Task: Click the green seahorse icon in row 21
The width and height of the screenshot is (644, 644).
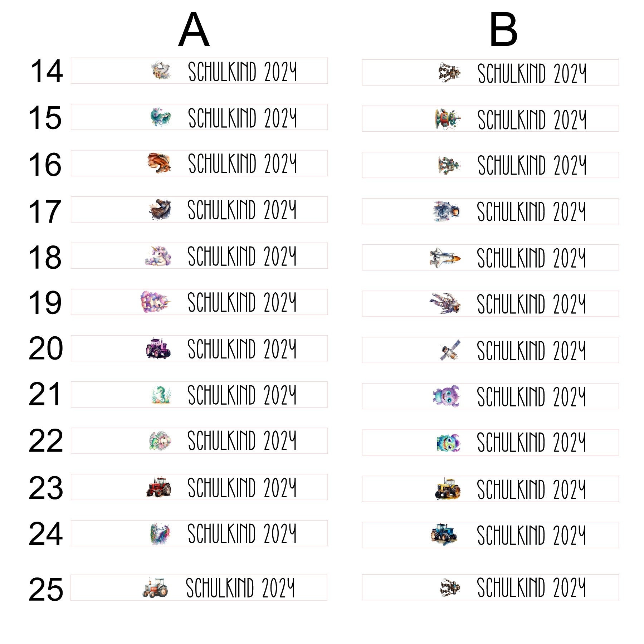Action: pyautogui.click(x=161, y=395)
